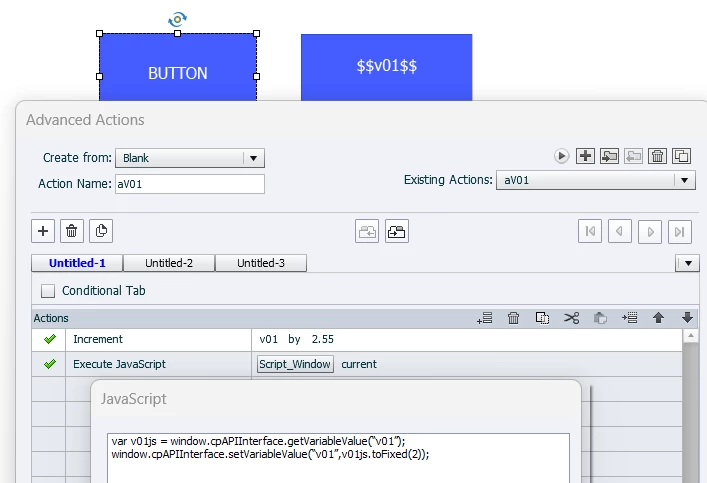707x483 pixels.
Task: Go to next decision tab
Action: pos(650,231)
